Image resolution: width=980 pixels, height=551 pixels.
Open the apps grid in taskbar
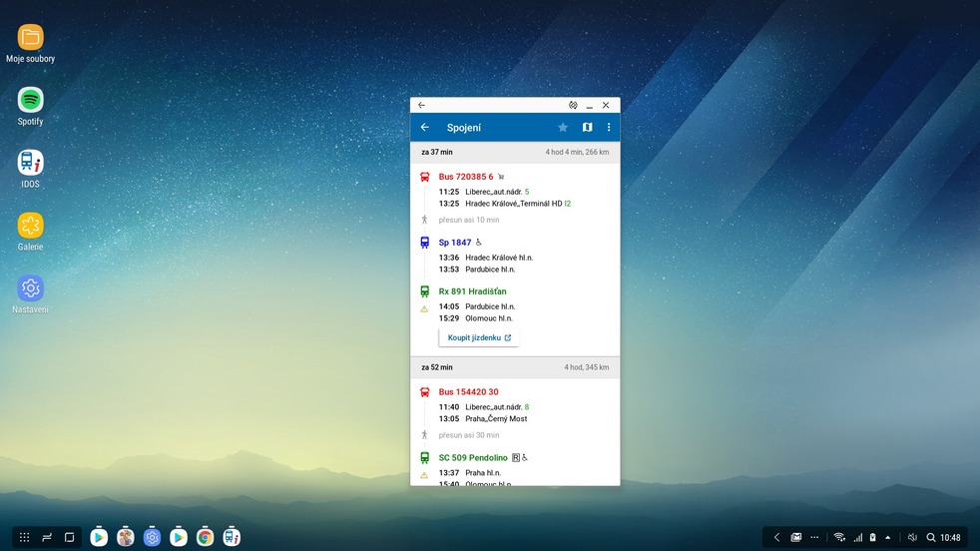click(24, 537)
